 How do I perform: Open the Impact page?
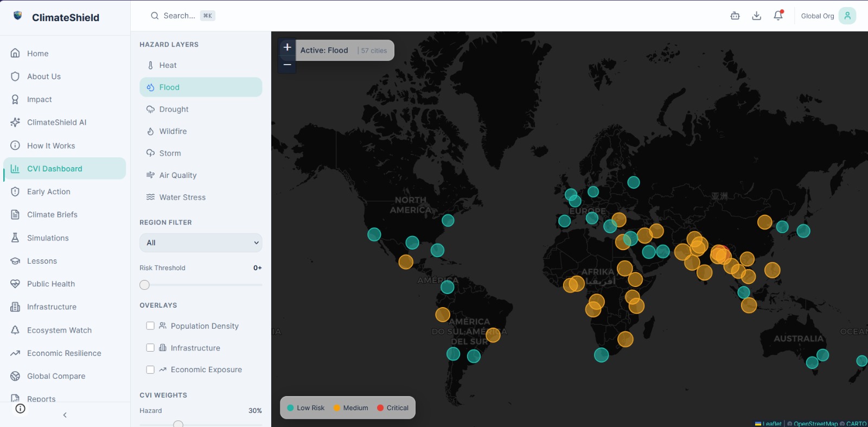[65, 99]
